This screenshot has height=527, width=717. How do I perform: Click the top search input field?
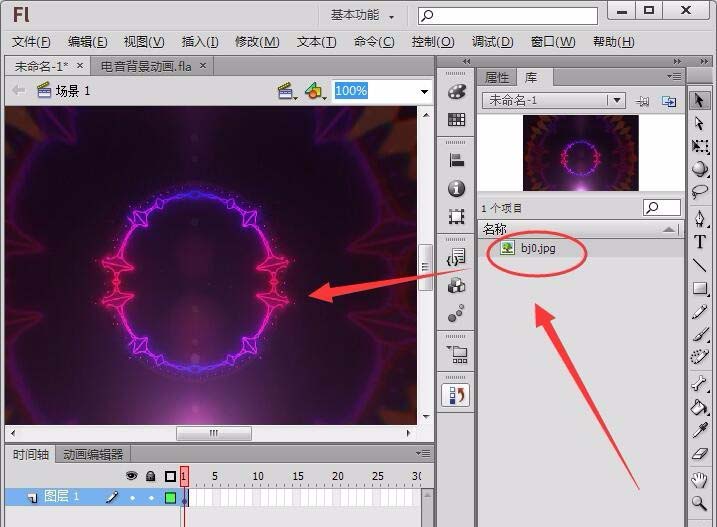coord(508,16)
